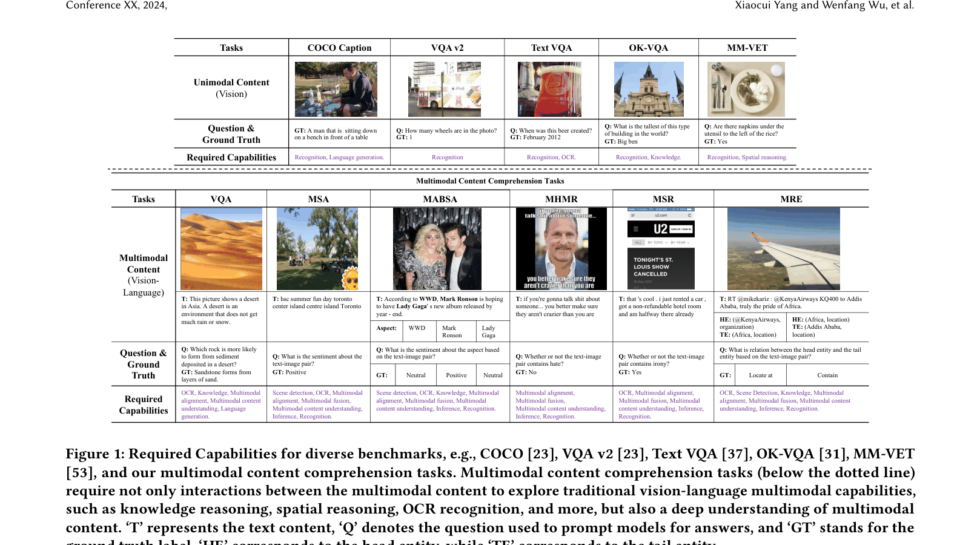
Task: Click the COCO Caption photo of a man at a table
Action: pos(336,89)
